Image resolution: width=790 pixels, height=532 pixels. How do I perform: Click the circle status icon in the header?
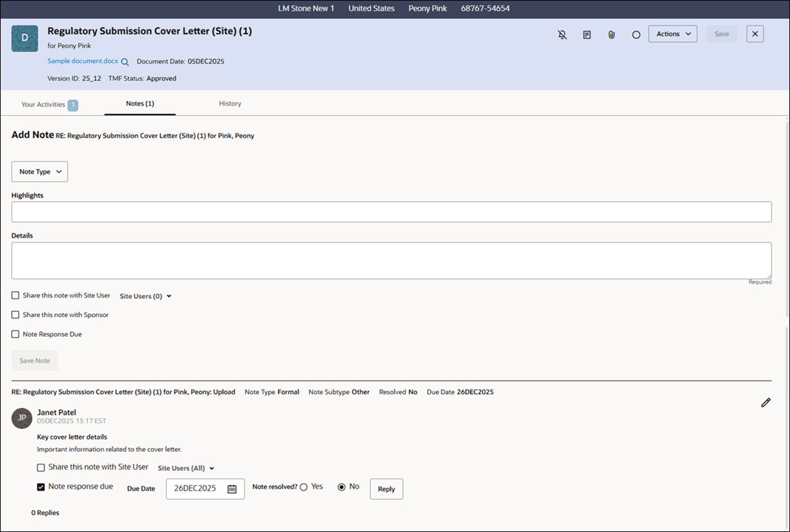coord(636,33)
